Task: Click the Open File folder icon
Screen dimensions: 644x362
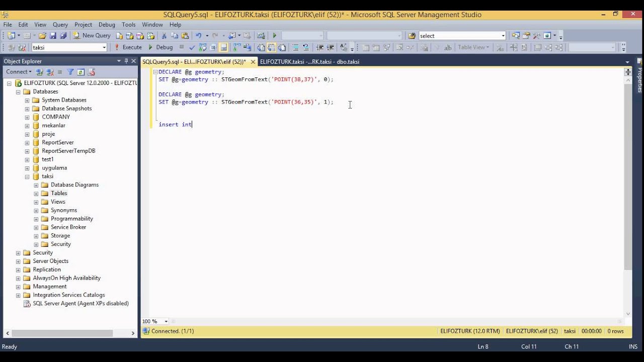Action: 42,36
